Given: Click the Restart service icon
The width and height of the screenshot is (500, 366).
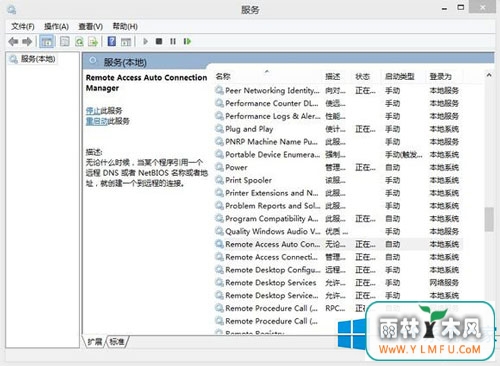Looking at the screenshot, I should point(187,41).
